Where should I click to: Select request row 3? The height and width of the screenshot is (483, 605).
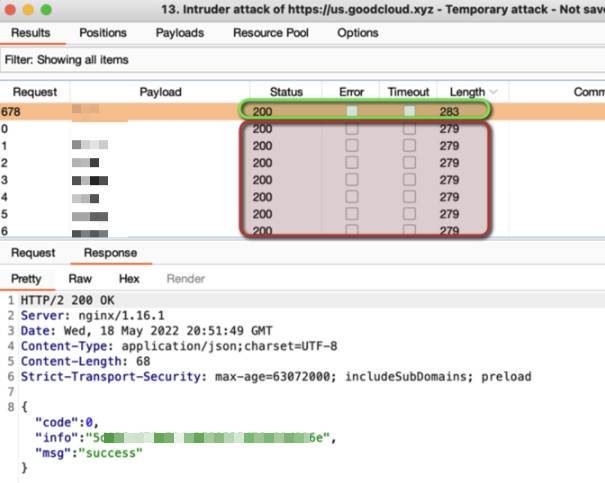pos(302,180)
